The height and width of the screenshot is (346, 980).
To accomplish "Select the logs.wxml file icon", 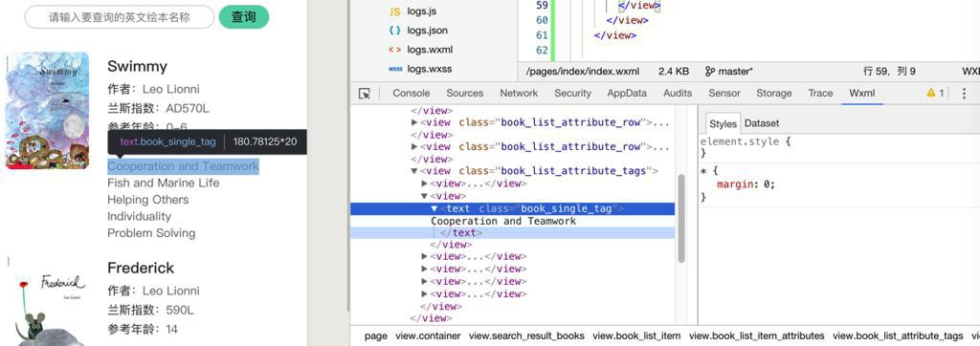I will coord(394,50).
